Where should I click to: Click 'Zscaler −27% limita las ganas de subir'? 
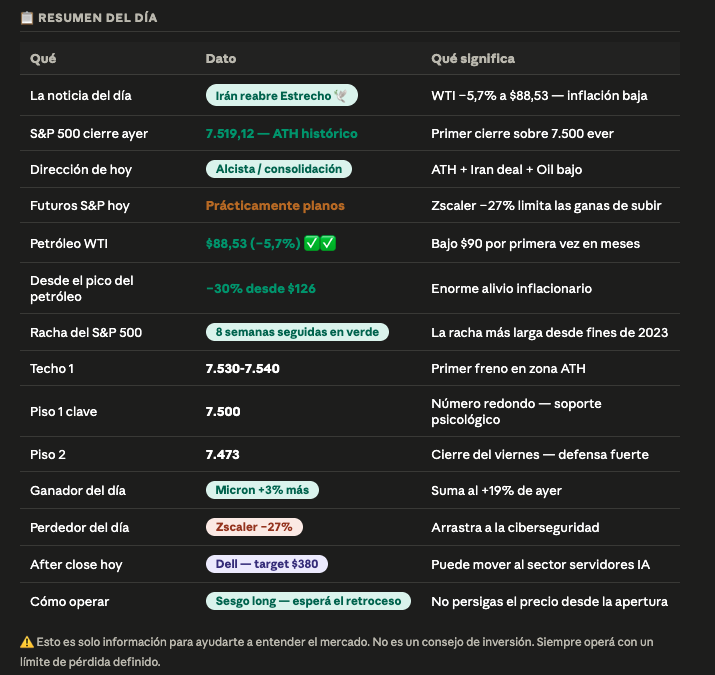click(x=546, y=206)
